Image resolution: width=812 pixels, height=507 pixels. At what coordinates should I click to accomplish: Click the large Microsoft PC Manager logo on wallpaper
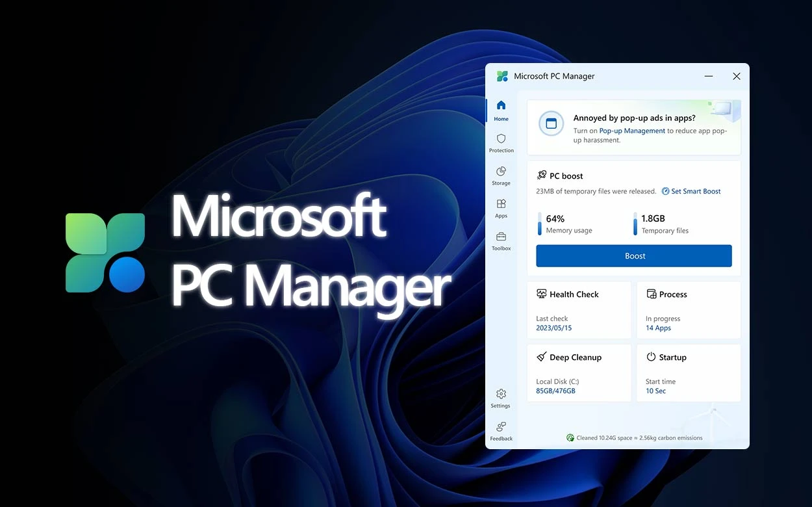click(x=105, y=252)
